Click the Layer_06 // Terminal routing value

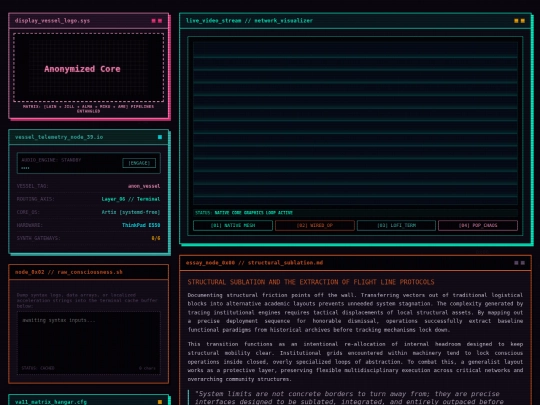[x=131, y=199]
